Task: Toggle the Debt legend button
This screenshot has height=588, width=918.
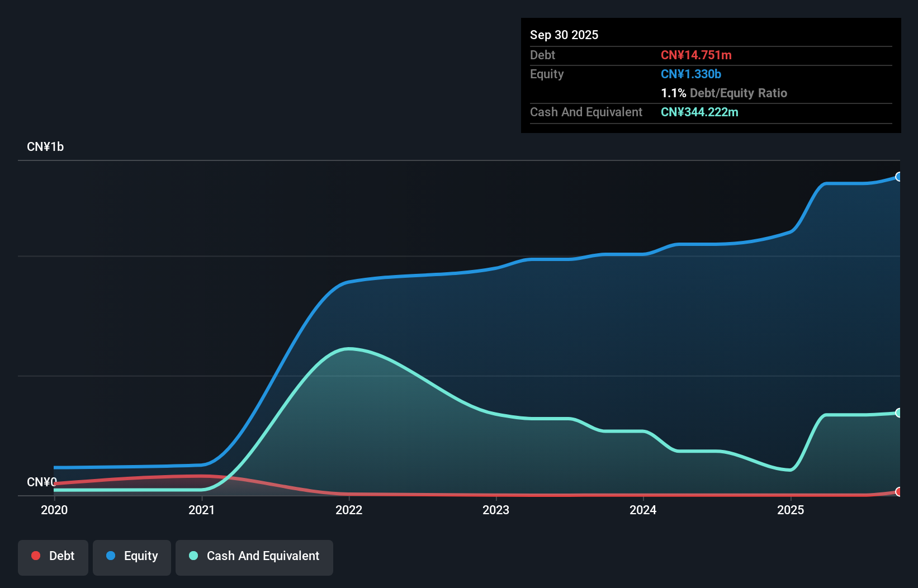Action: [53, 557]
